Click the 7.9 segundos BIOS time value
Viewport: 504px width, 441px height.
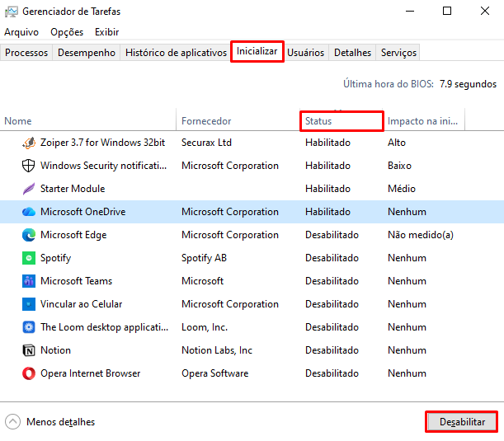468,84
